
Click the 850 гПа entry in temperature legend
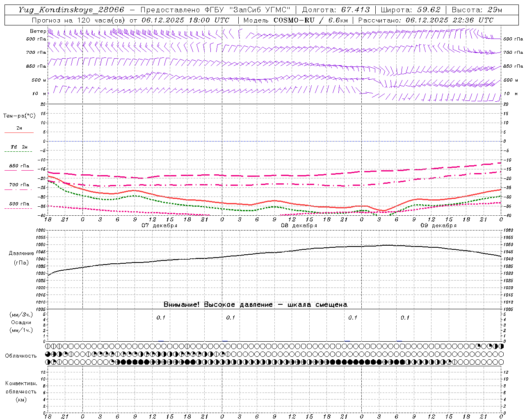(x=19, y=166)
